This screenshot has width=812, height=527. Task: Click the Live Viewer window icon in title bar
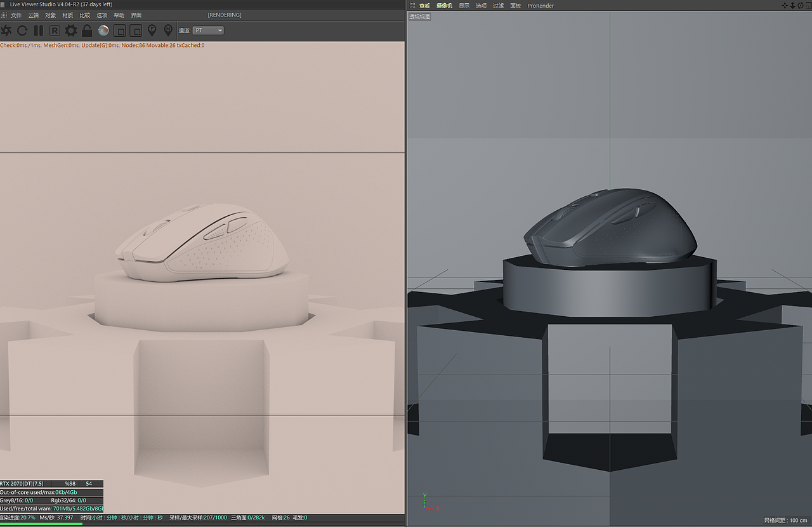(x=4, y=4)
